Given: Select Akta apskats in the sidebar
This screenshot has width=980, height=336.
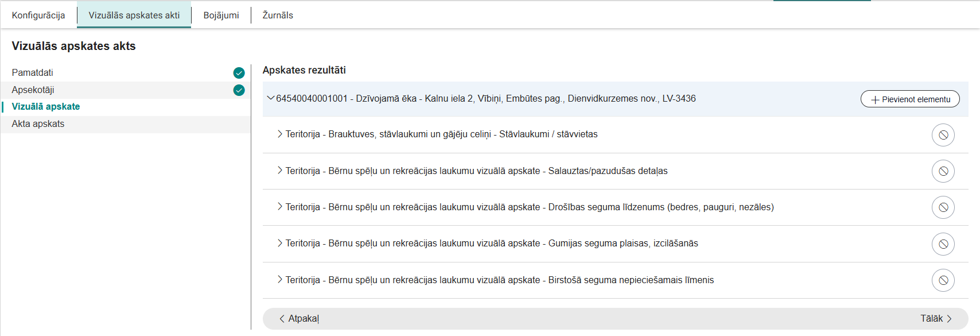Looking at the screenshot, I should pos(38,124).
